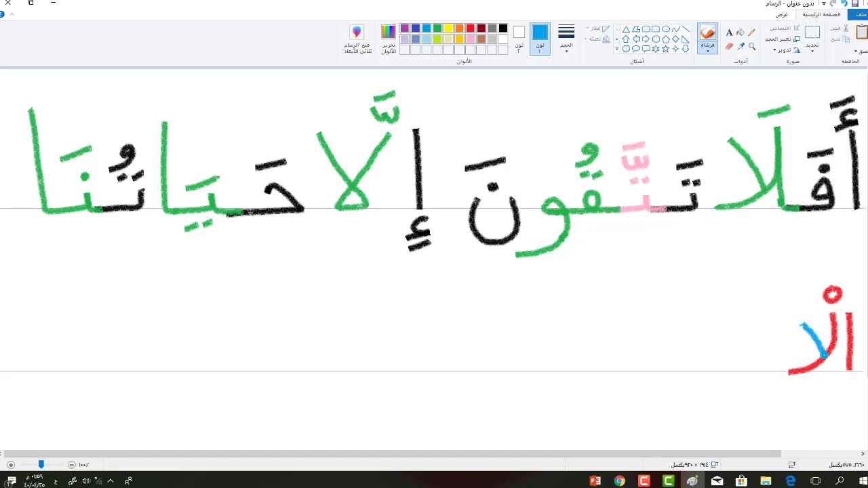Click the 100% zoom level text
Screen dimensions: 868x488
[84, 465]
